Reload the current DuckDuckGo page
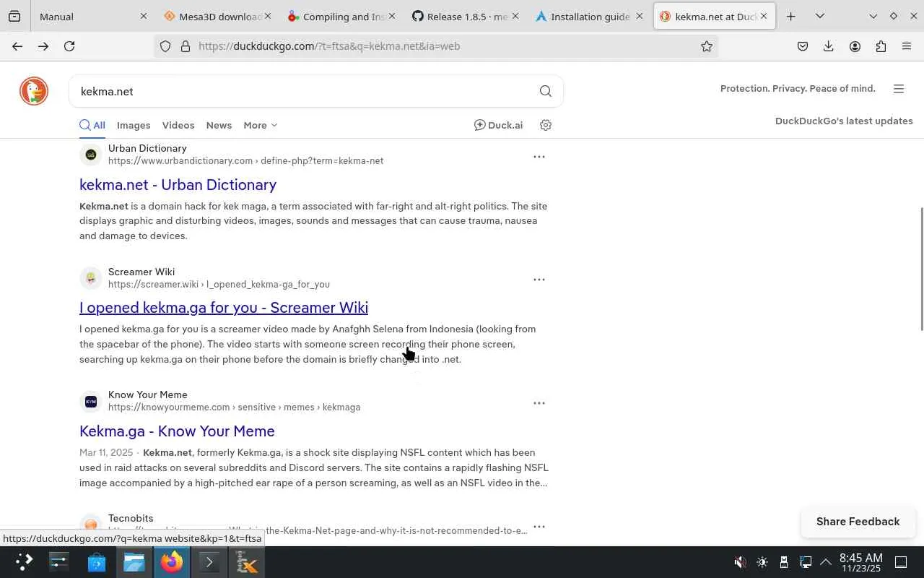Image resolution: width=924 pixels, height=578 pixels. click(x=69, y=46)
